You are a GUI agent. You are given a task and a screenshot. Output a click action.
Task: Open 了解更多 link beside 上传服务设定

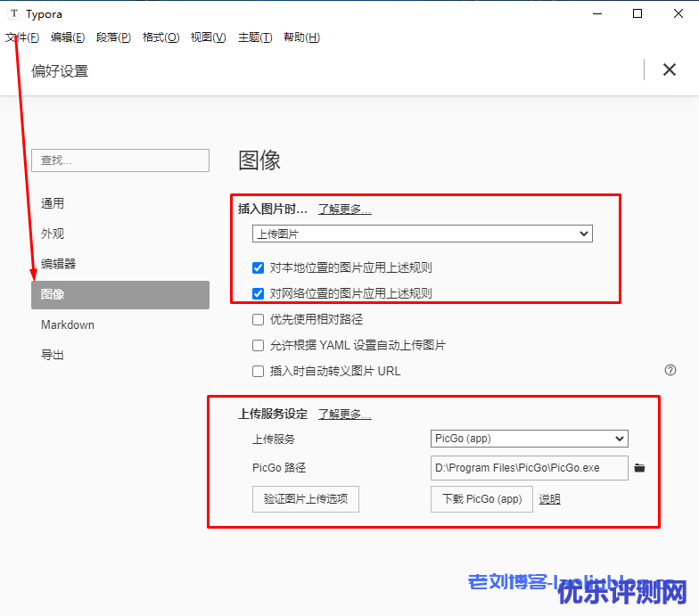click(344, 414)
